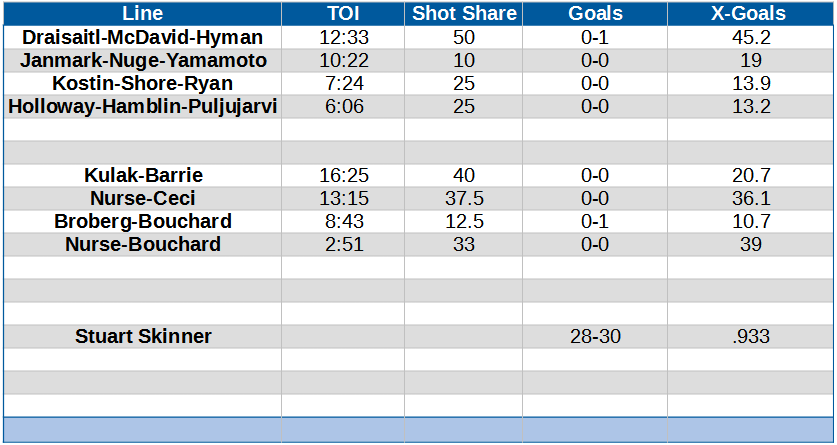The width and height of the screenshot is (837, 445).
Task: Click the Shot Share header cell
Action: pos(464,13)
